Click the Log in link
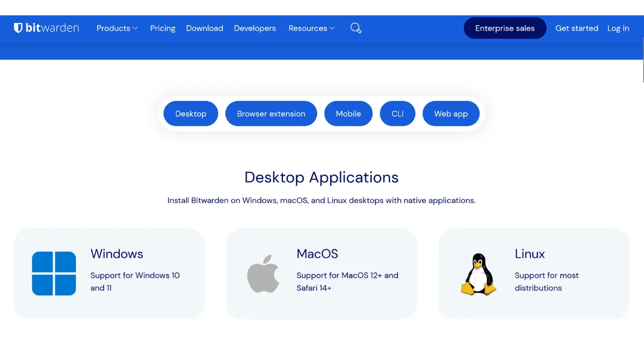This screenshot has width=644, height=358. point(618,28)
